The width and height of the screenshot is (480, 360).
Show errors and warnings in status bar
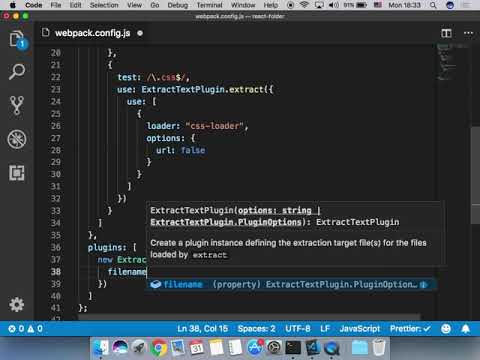pyautogui.click(x=25, y=329)
